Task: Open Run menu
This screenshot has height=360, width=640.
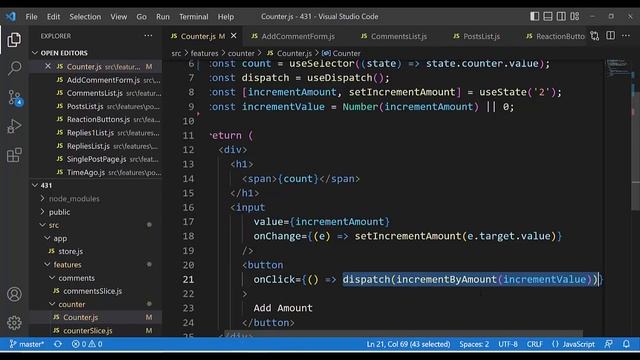Action: 163,17
